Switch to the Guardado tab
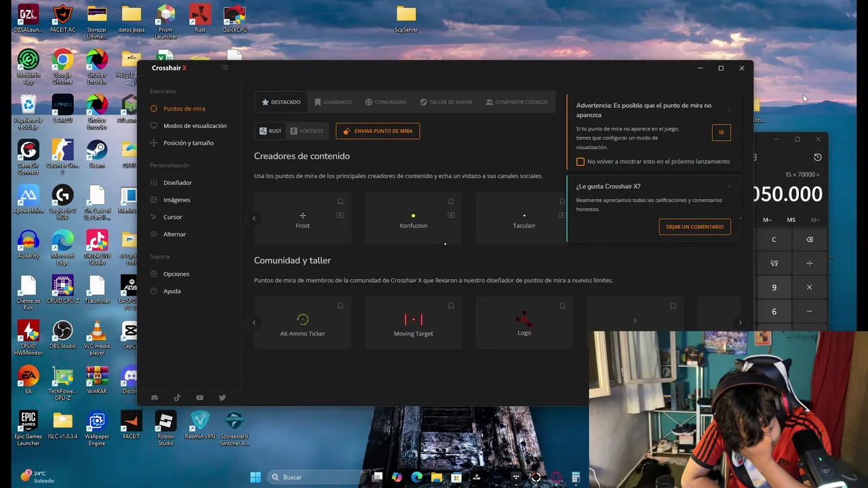Image resolution: width=868 pixels, height=488 pixels. 333,102
